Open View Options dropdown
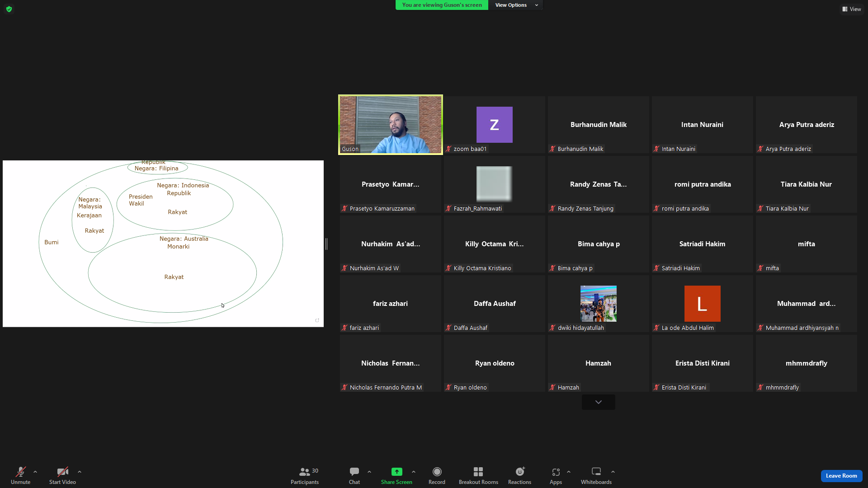 coord(516,5)
